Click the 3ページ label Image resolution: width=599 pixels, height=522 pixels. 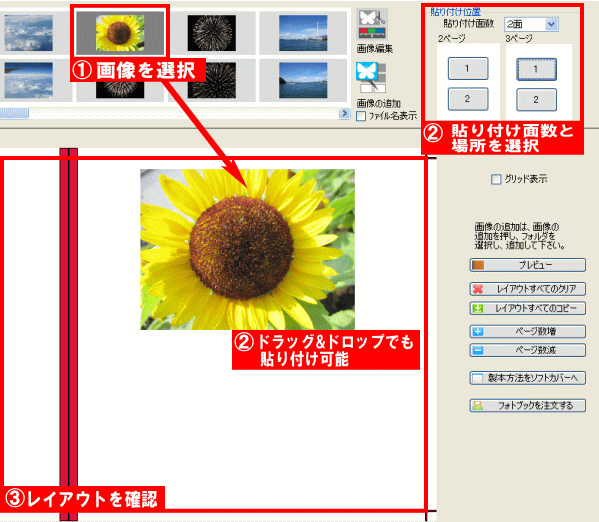coord(519,39)
